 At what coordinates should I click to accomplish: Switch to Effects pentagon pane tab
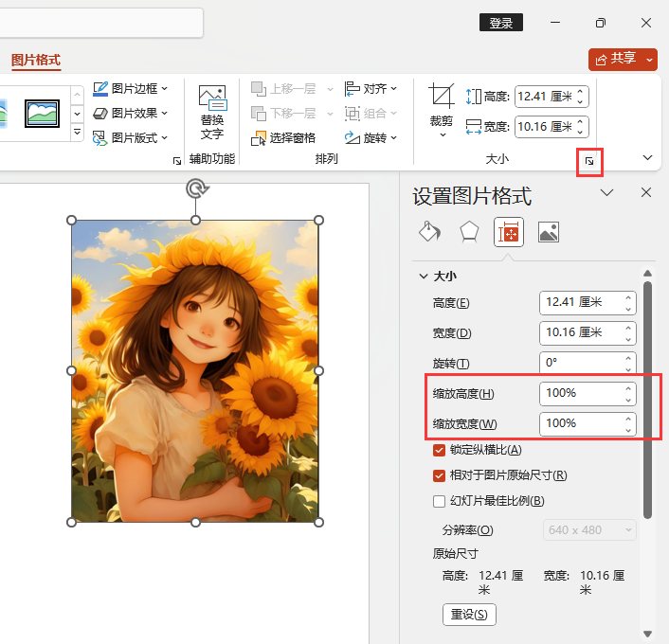tap(469, 232)
